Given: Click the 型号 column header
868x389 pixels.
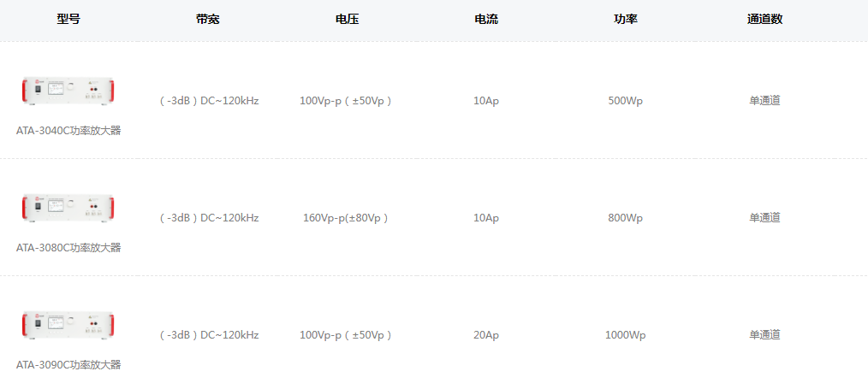Looking at the screenshot, I should pos(68,20).
